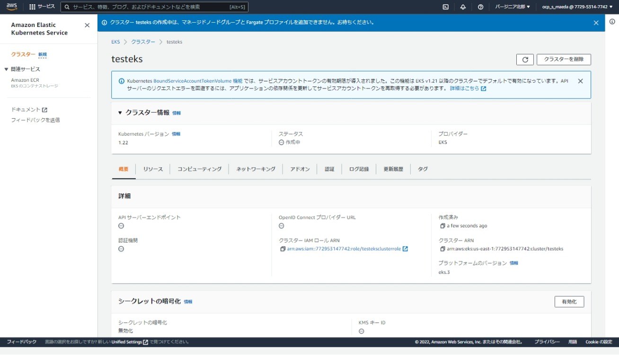Open Cookie の設定 footer link
Image resolution: width=619 pixels, height=364 pixels.
(599, 342)
